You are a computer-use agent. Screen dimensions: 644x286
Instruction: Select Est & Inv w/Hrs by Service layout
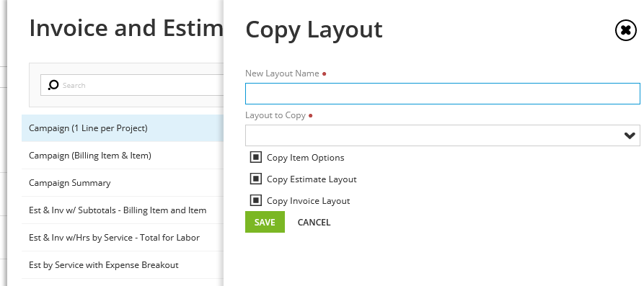pos(123,238)
